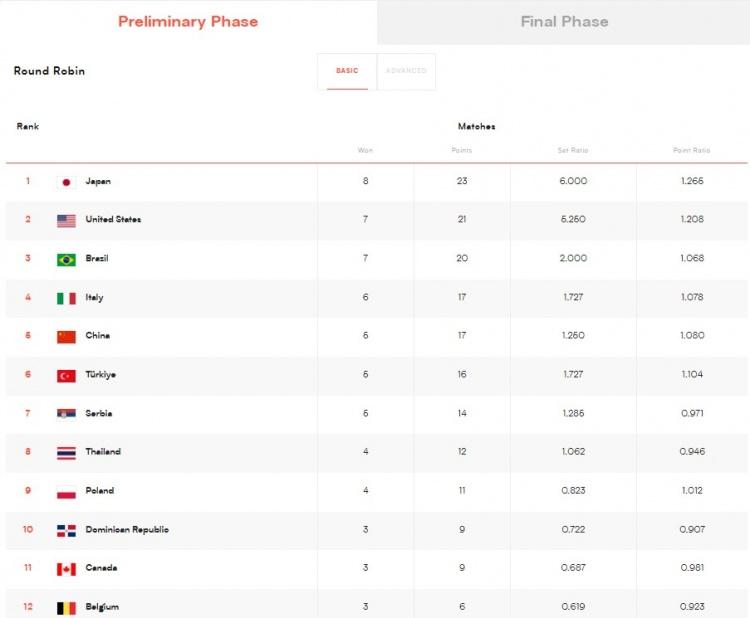This screenshot has width=750, height=618.
Task: Click the Türkiye flag icon
Action: coord(66,375)
